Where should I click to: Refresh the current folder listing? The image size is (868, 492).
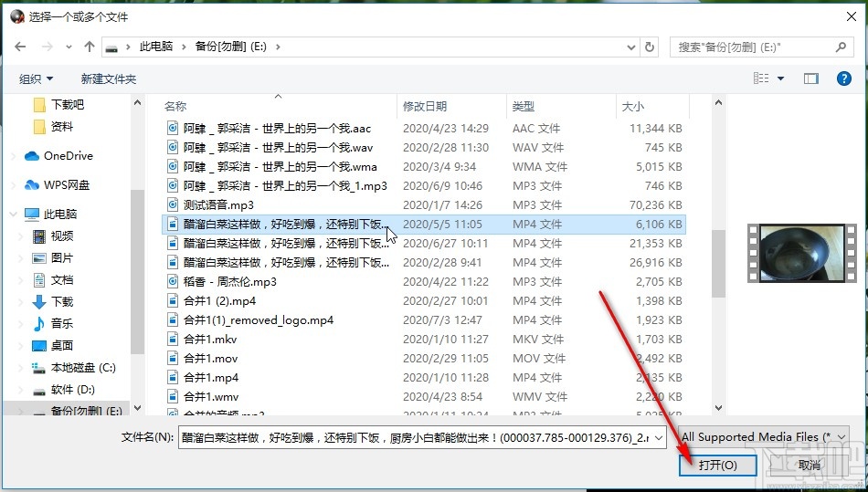(650, 47)
